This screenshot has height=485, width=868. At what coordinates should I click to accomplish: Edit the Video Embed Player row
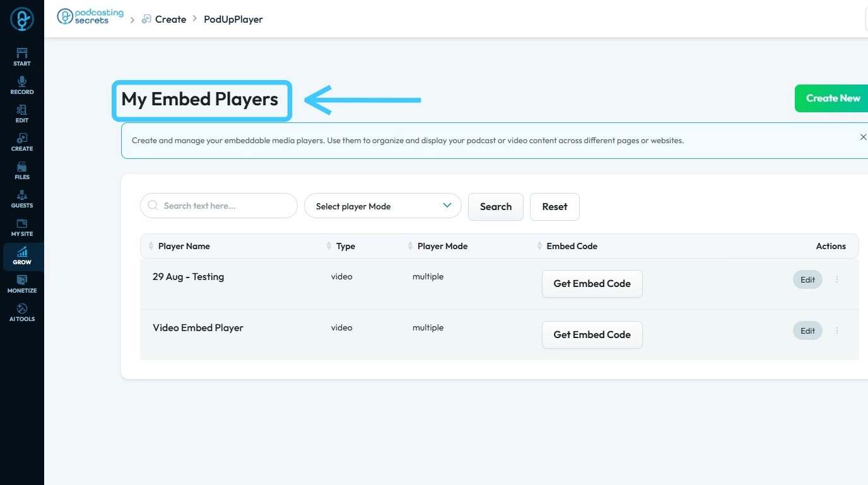tap(808, 330)
